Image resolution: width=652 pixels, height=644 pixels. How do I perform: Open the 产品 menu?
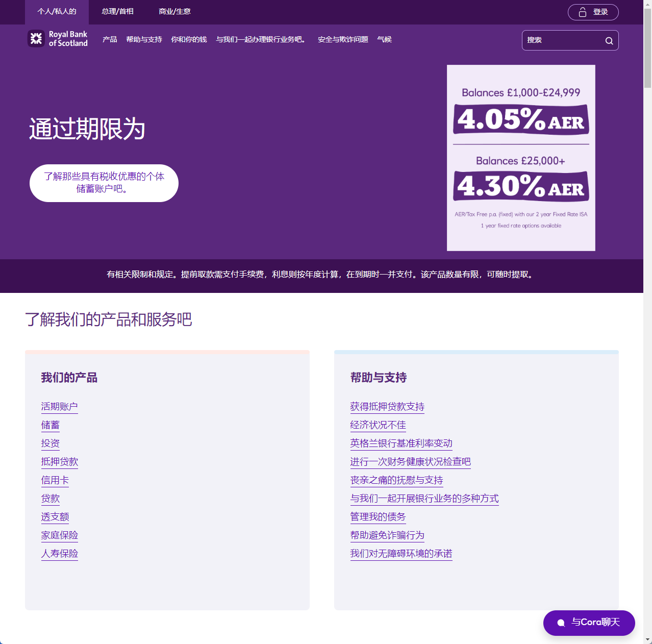point(109,39)
